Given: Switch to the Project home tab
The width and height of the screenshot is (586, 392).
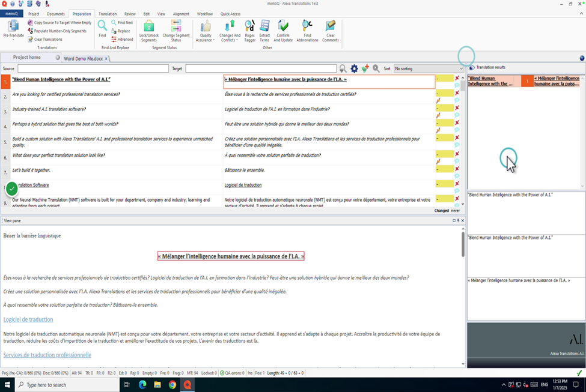Looking at the screenshot, I should tap(26, 58).
